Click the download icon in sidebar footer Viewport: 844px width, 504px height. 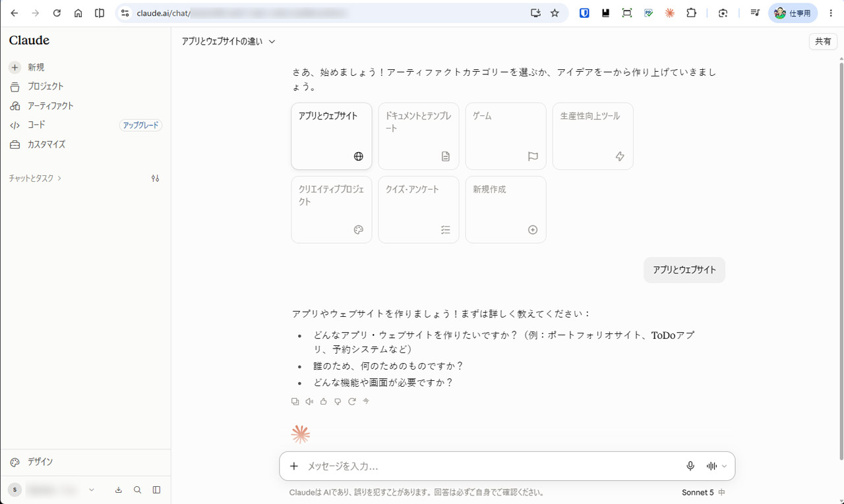(119, 490)
